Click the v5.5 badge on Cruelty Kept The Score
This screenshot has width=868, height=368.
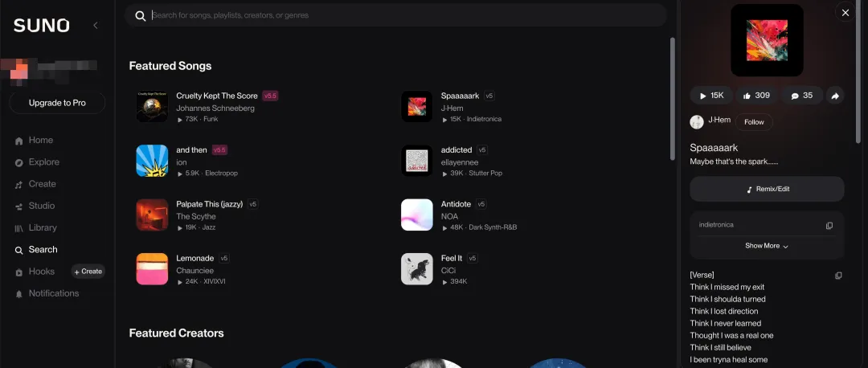click(x=270, y=96)
